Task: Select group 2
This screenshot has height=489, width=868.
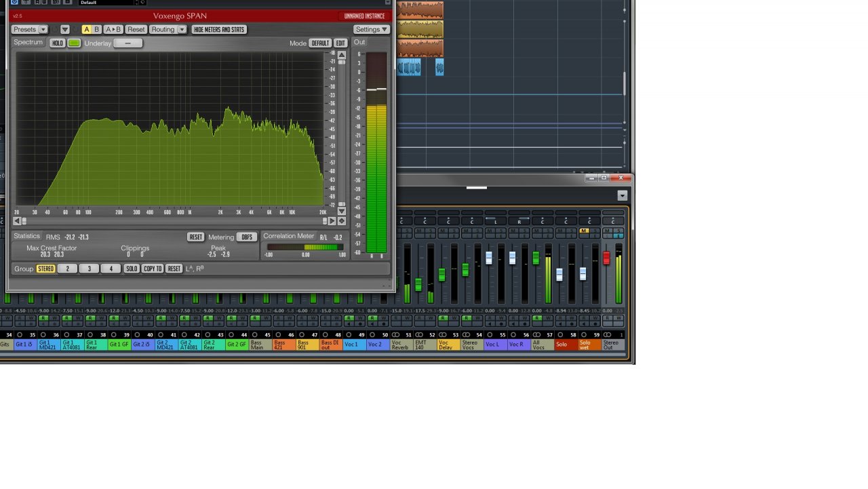Action: (x=67, y=269)
